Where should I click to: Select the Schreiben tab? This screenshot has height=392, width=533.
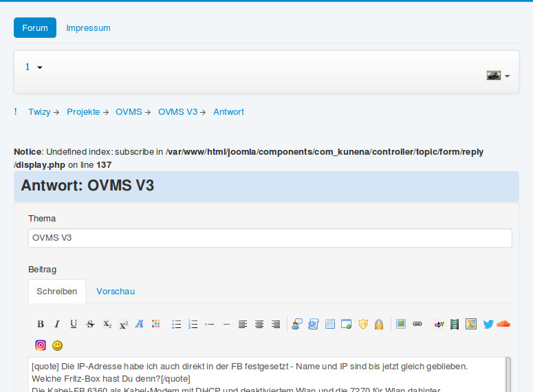pos(57,291)
